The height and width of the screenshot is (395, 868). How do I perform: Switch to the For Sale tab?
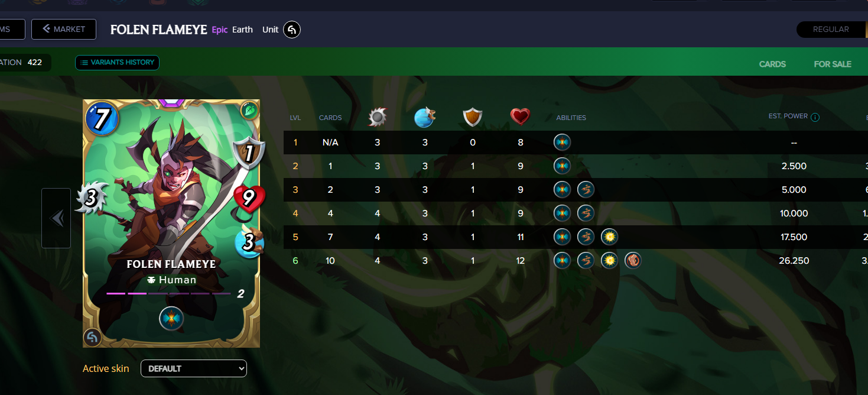pyautogui.click(x=833, y=64)
